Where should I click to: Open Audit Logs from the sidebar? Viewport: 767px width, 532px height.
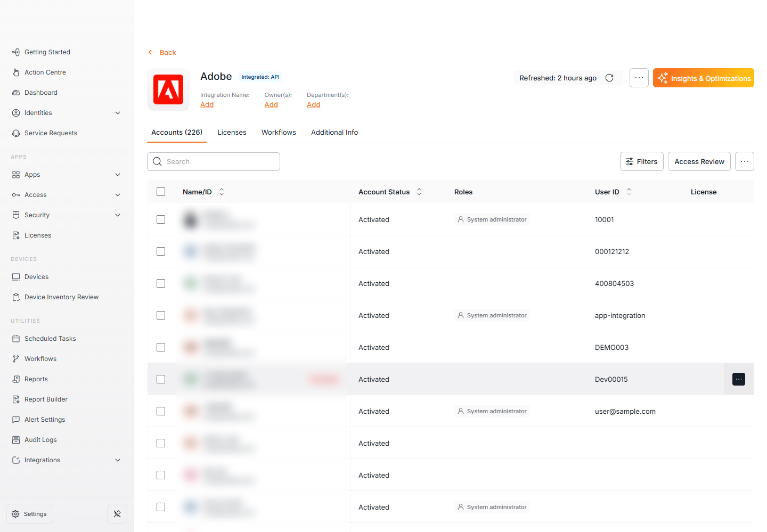pyautogui.click(x=40, y=440)
